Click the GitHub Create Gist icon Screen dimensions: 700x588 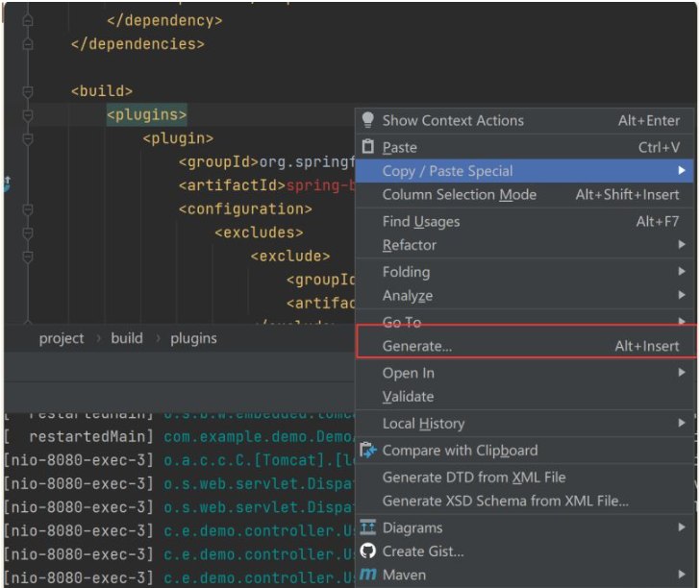click(368, 551)
